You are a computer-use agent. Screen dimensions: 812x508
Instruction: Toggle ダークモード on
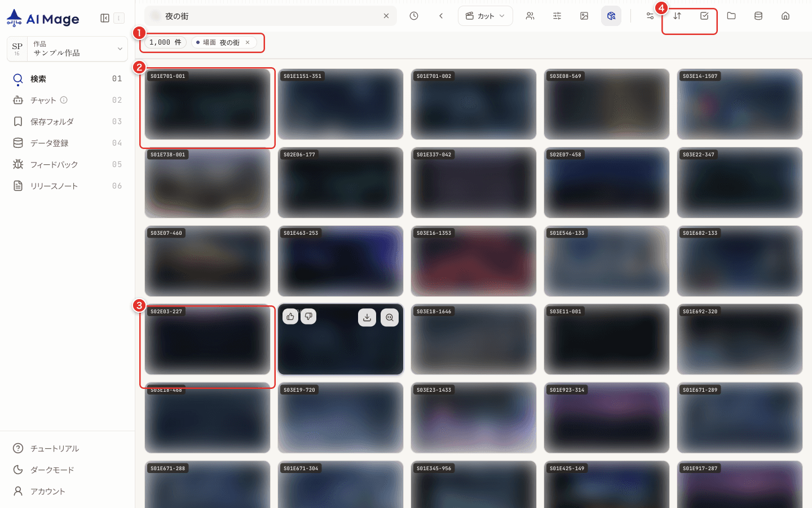67,470
